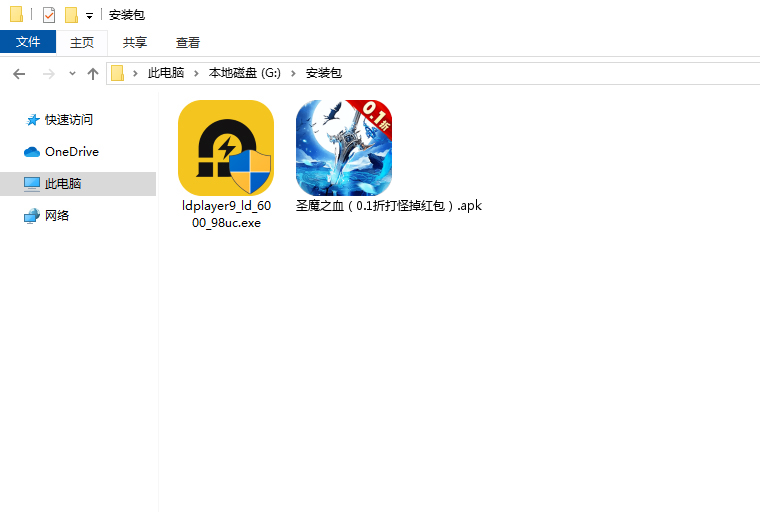Expand chevron after 本地磁盘 (G:) in address bar
The width and height of the screenshot is (760, 512).
click(x=297, y=73)
